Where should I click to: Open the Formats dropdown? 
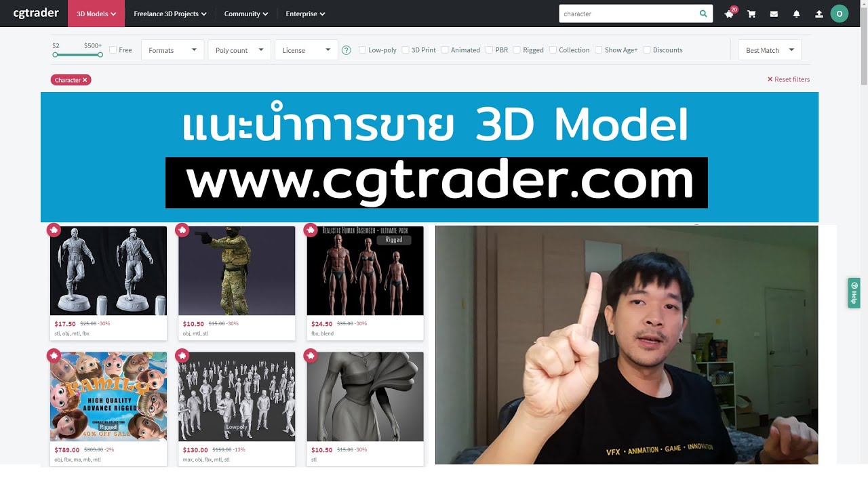click(x=172, y=50)
